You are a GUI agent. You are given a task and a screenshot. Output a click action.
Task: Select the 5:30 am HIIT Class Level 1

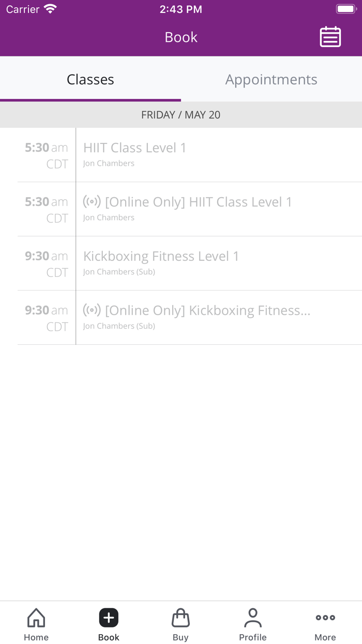click(134, 148)
